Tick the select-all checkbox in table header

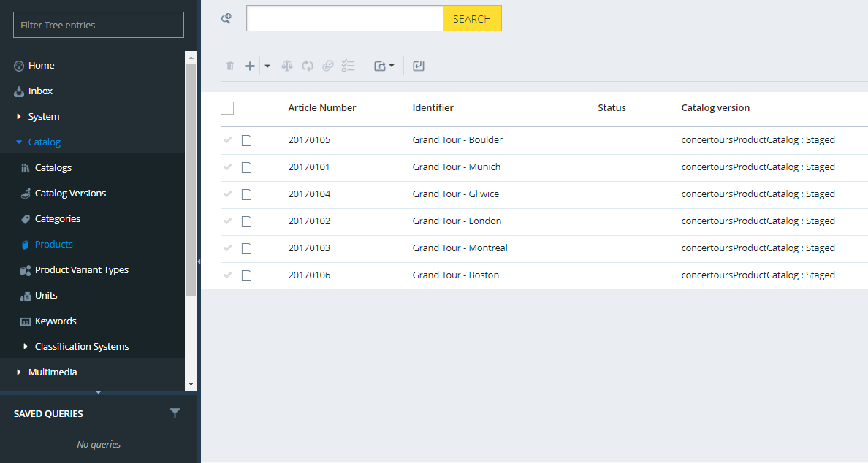[227, 108]
